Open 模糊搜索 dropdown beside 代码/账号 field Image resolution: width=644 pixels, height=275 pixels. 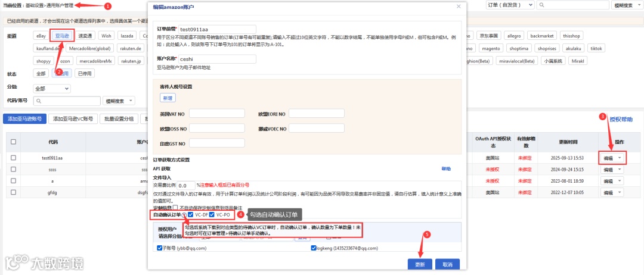click(119, 101)
